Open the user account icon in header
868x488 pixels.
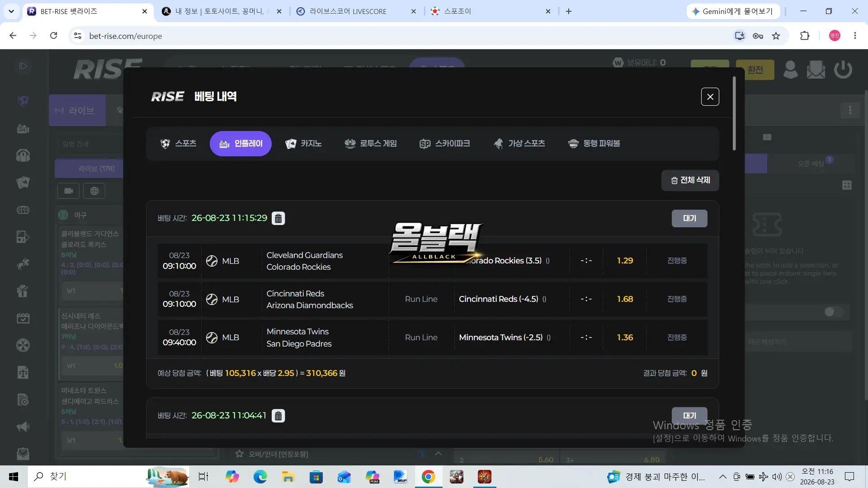790,70
